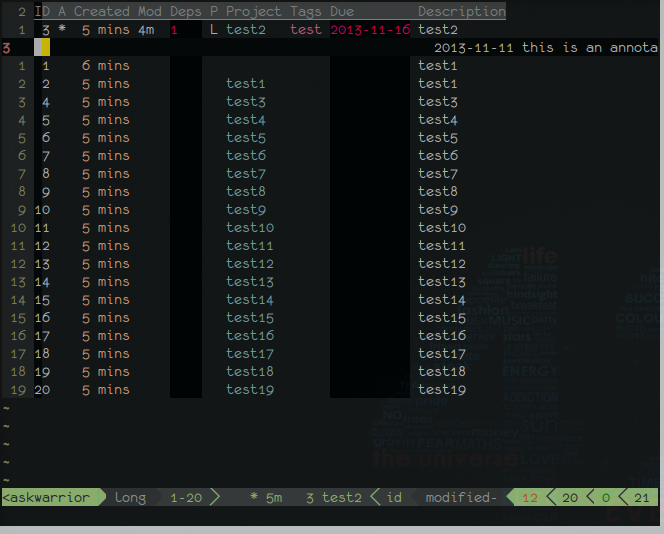Click the annotation text dated 2013-11-11
The image size is (664, 534).
click(545, 48)
